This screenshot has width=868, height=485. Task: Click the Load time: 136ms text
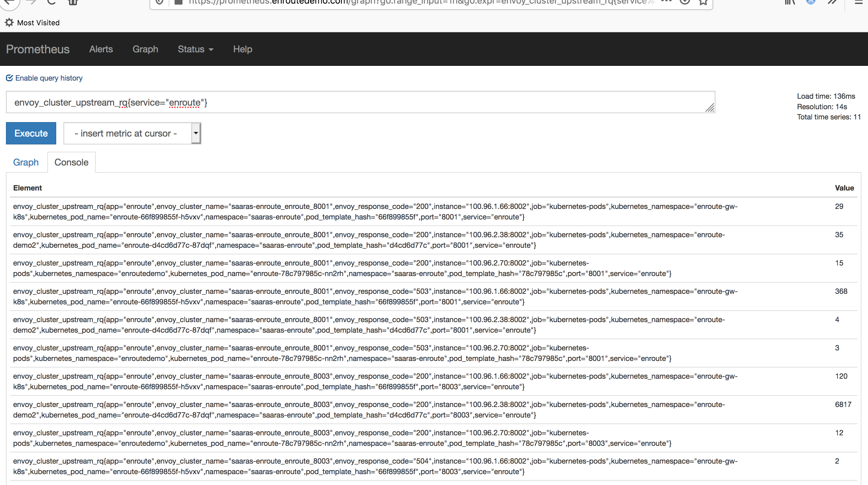pyautogui.click(x=826, y=96)
